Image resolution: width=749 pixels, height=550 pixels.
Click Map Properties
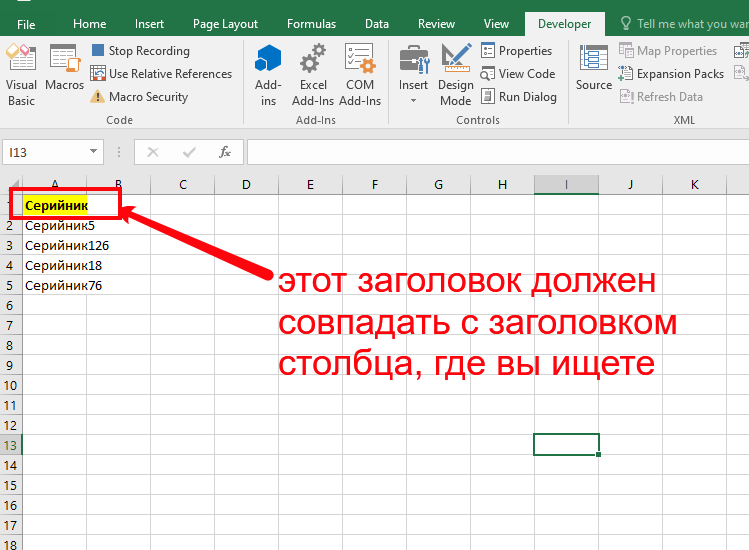click(x=668, y=51)
